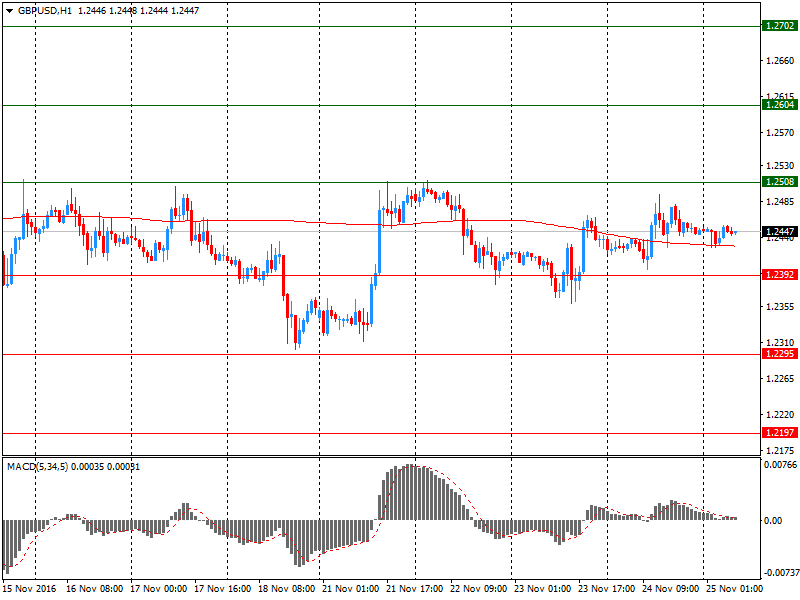
Task: Click the 21 Nov 17:00 time label
Action: 415,589
